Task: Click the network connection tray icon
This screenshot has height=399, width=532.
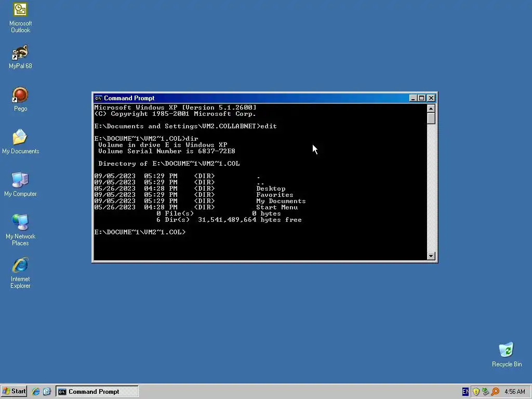Action: point(486,392)
